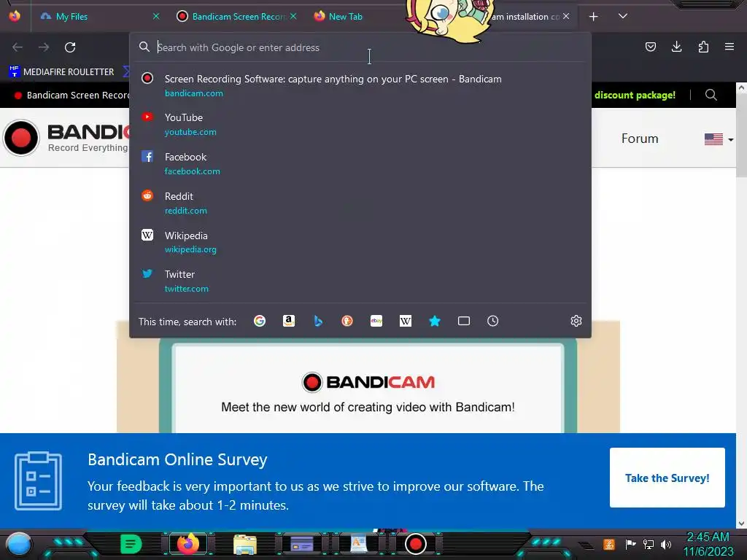Open search settings gear
Screen dimensions: 747x560
[x=576, y=321]
